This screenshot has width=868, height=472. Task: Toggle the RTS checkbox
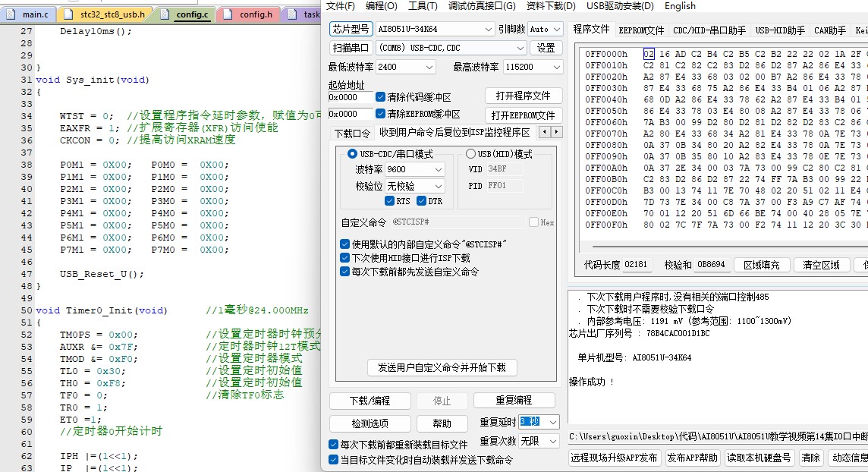click(390, 201)
